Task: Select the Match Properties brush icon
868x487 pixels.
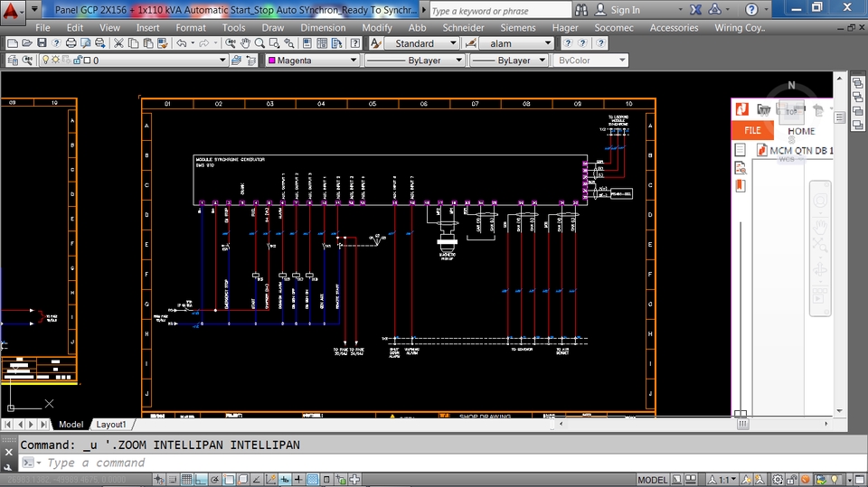Action: [x=162, y=43]
